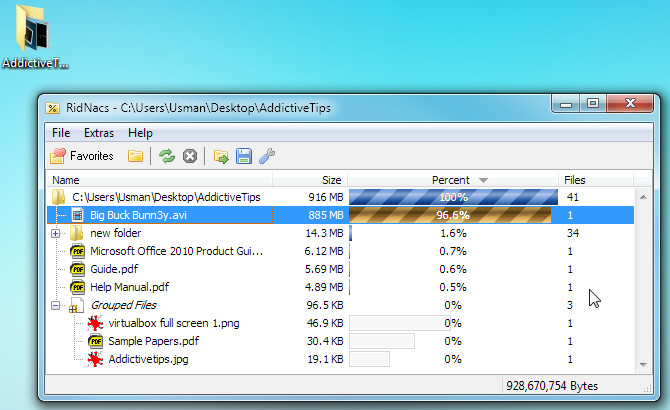Click the PDF icon beside Help Manual.pdf
670x410 pixels.
click(77, 287)
